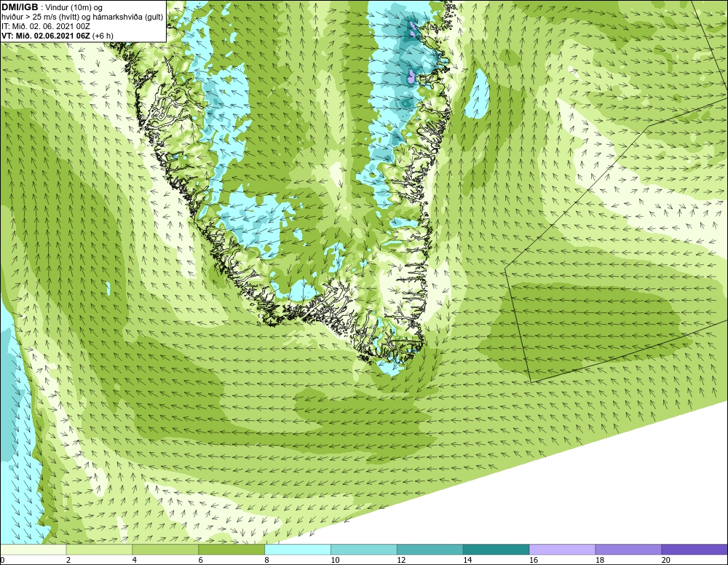728x565 pixels.
Task: Click the 6-8 m/s dark green legend swatch
Action: click(232, 550)
